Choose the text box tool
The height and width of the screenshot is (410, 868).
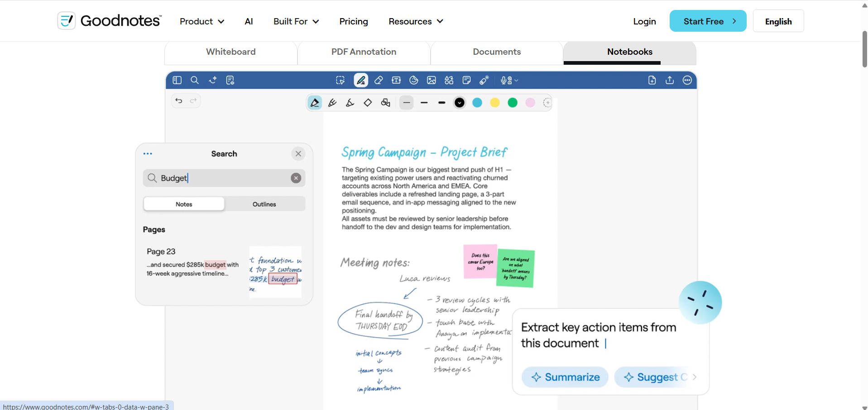click(396, 80)
